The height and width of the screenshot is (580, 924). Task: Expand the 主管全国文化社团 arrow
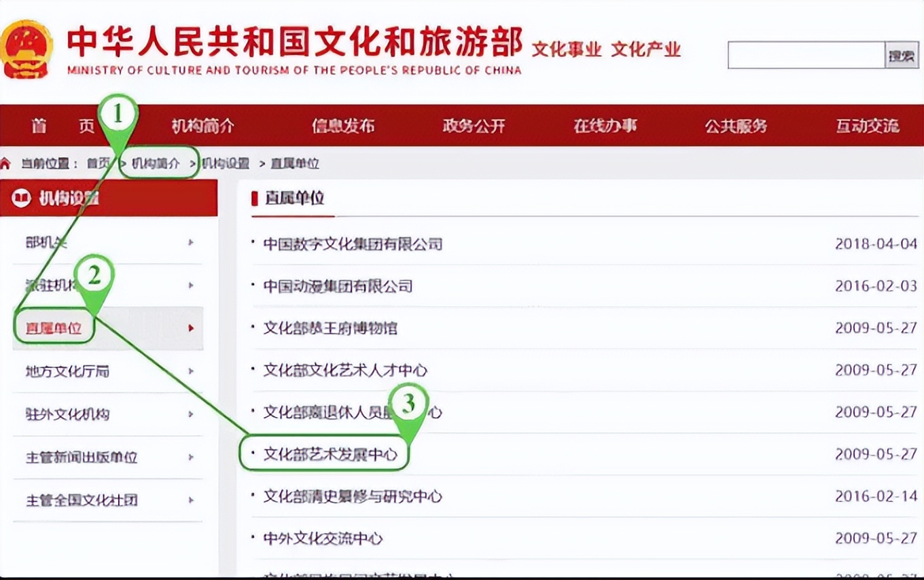[x=192, y=501]
